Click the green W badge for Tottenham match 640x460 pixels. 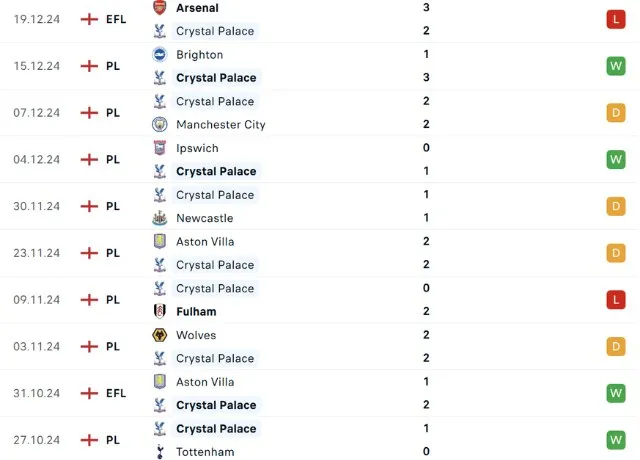point(615,440)
